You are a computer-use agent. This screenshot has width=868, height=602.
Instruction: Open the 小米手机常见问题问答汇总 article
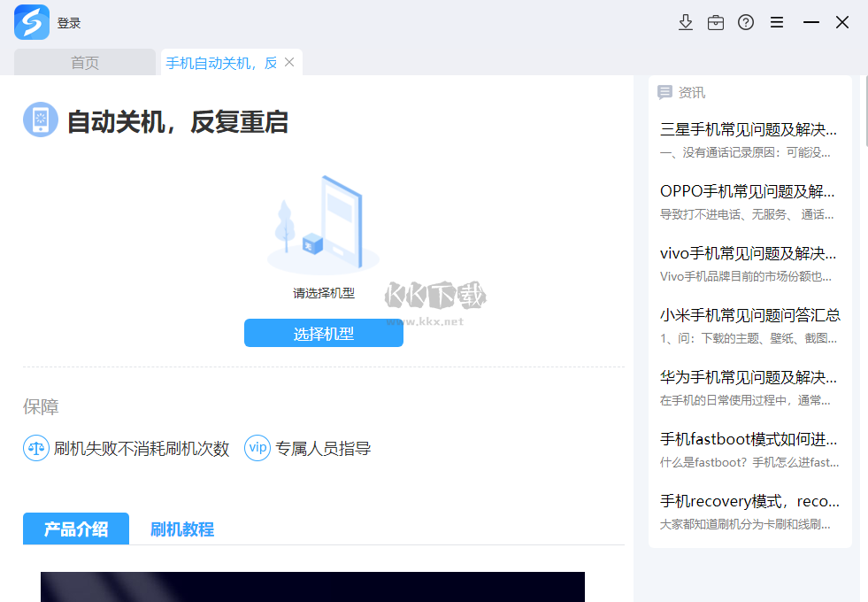[749, 314]
